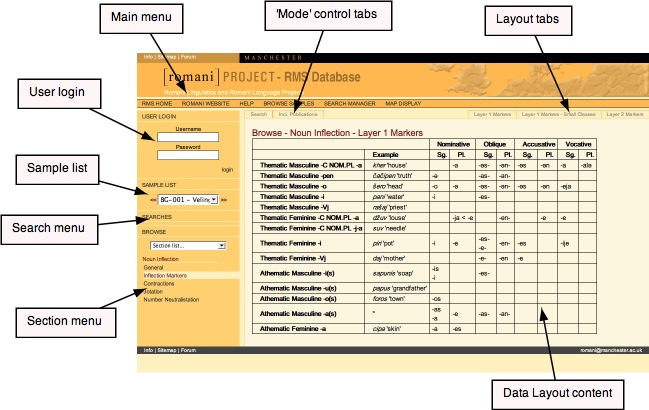Click row label 'Thematic Masculine -o'
Viewport: 649px width, 410px height.
pos(293,186)
